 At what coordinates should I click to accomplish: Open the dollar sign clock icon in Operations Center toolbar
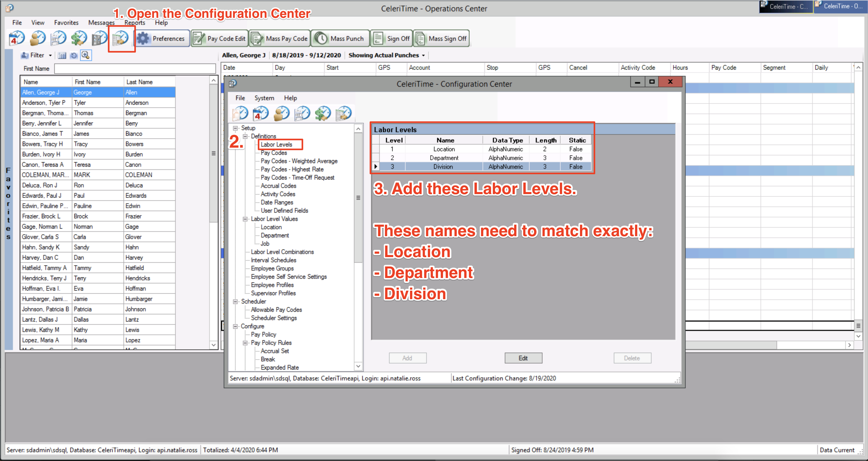79,38
